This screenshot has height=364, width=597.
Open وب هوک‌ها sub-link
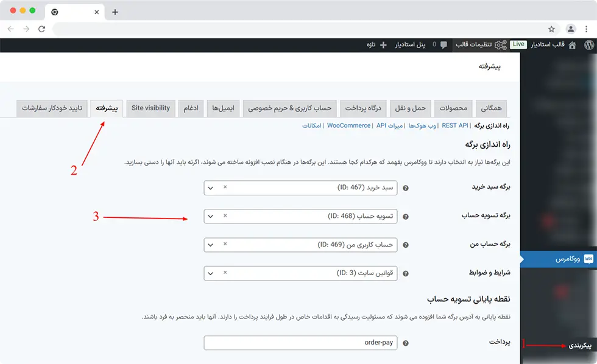click(x=422, y=125)
